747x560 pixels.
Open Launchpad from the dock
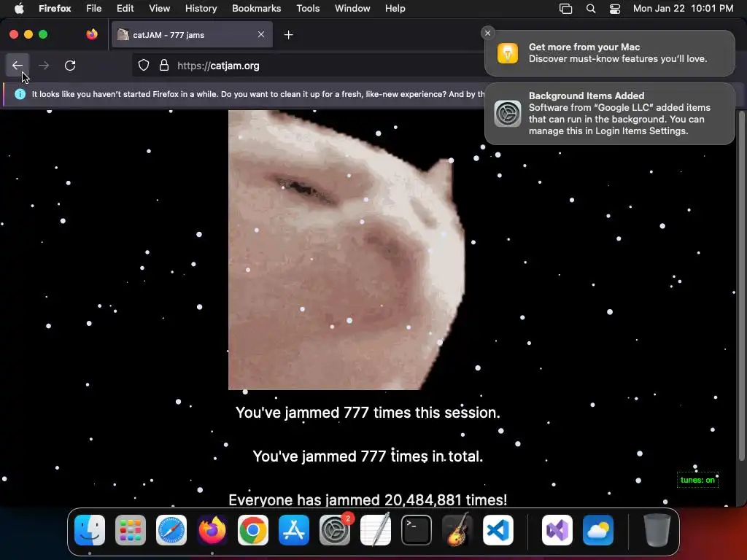point(131,530)
